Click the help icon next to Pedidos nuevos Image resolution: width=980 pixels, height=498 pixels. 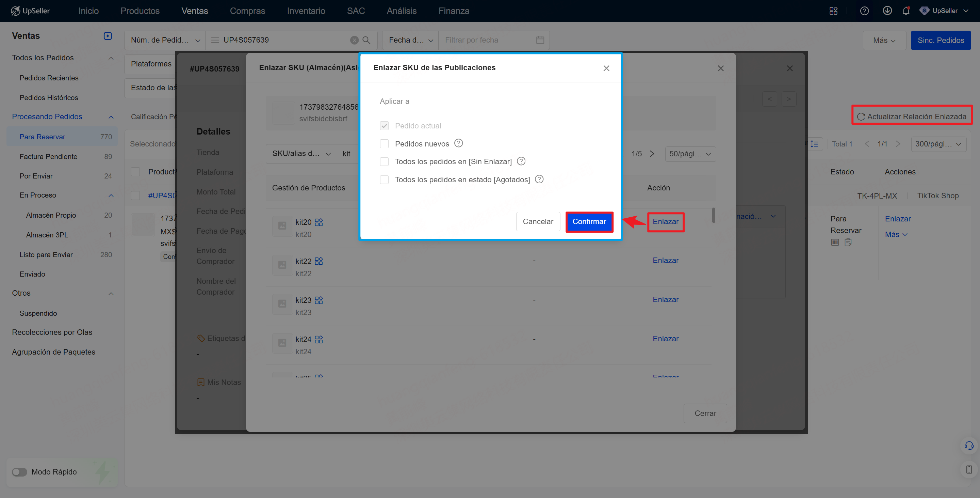458,143
